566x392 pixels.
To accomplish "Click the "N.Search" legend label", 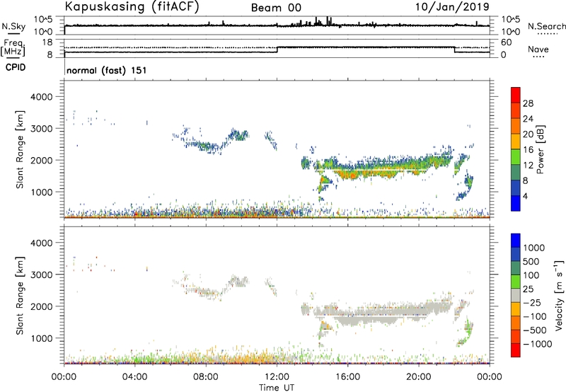I will pos(546,26).
